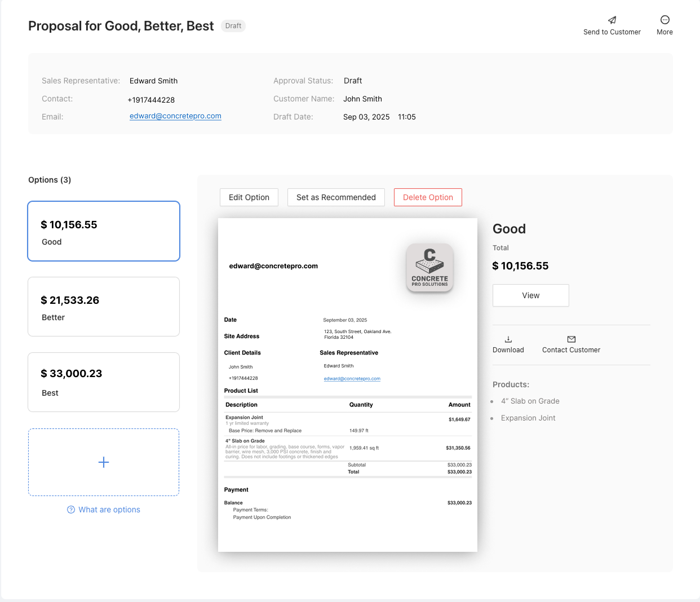Viewport: 700px width, 602px height.
Task: Click the Expansion Joint product list item
Action: [528, 418]
